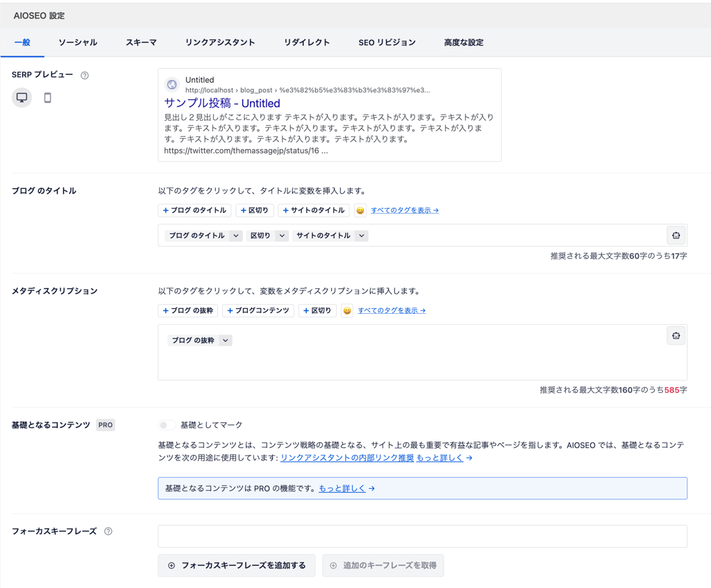Click もっと詳しく link after 内部リンク推奨
Screen dimensions: 711x588
pyautogui.click(x=440, y=458)
